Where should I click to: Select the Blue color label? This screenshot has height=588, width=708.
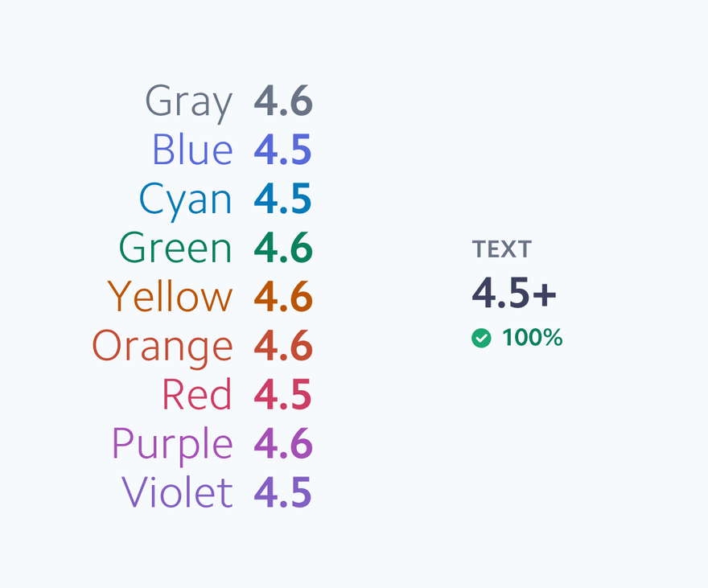193,150
